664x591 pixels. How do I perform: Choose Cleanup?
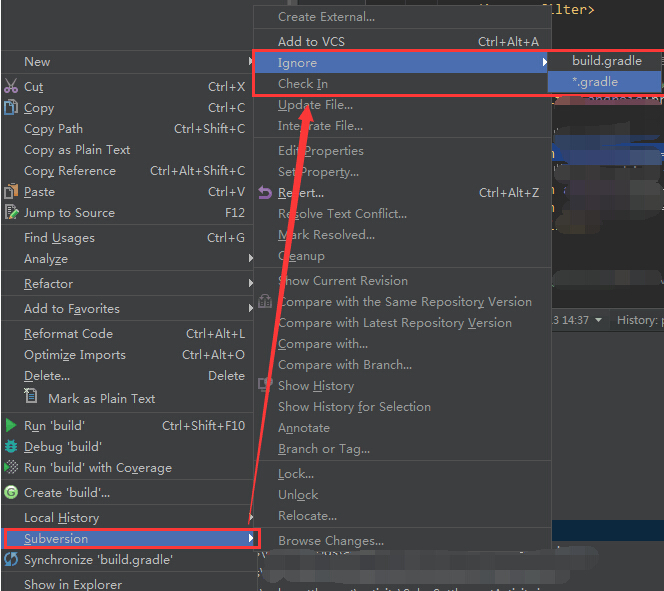coord(402,256)
